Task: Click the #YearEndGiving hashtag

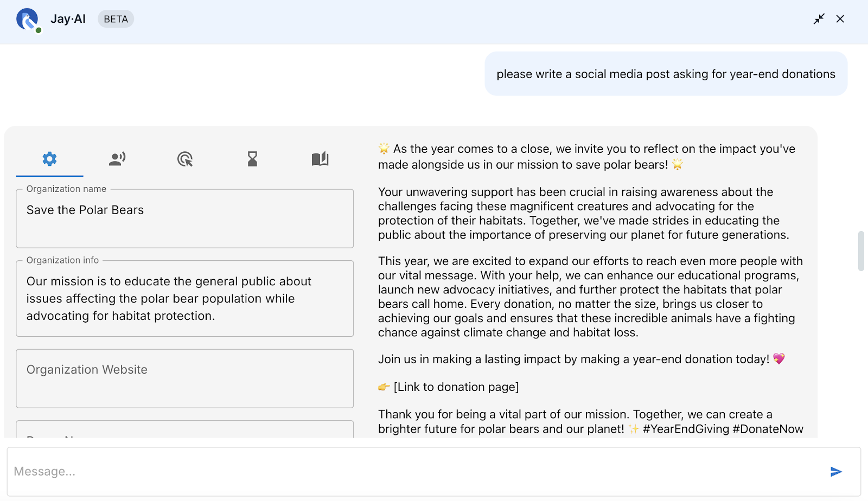Action: 686,429
